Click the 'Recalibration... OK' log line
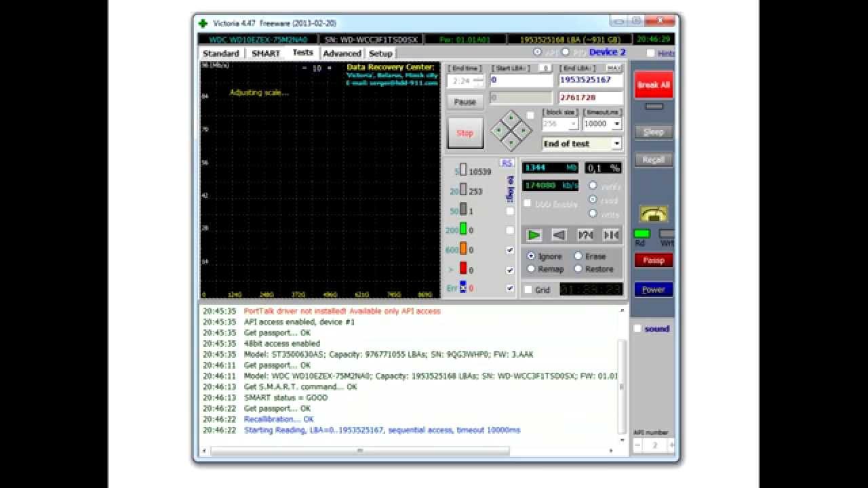Screen dimensions: 868x488 279,420
